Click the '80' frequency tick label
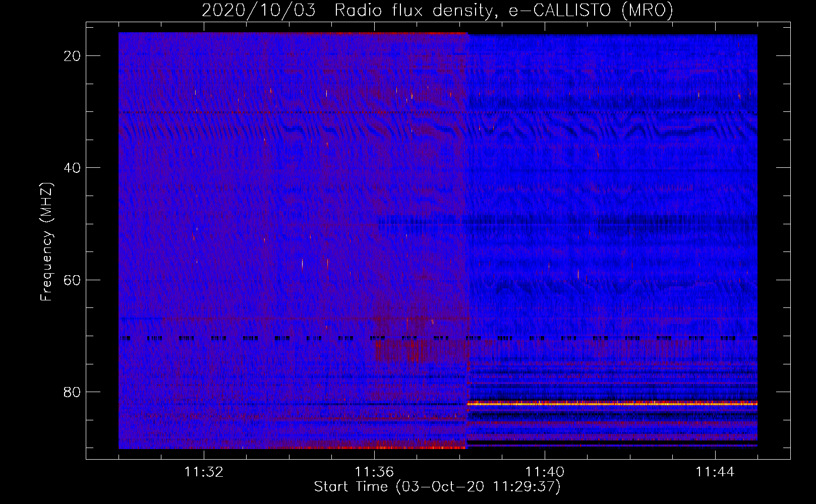Screen dimensions: 816x504 point(73,392)
